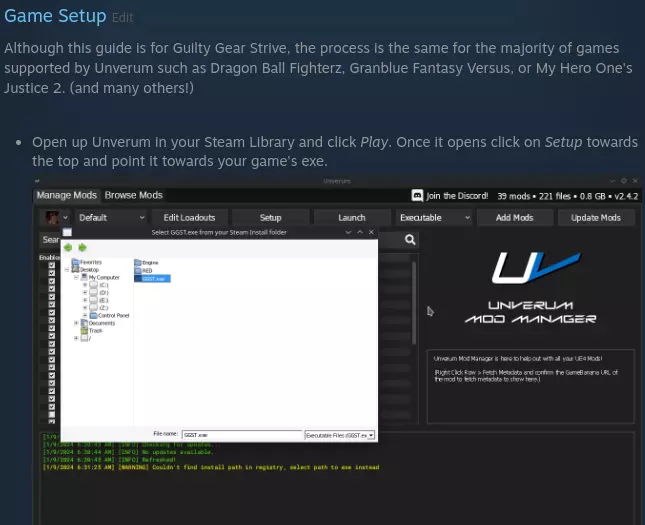Go back with the green left arrow
The height and width of the screenshot is (525, 645).
tap(68, 247)
